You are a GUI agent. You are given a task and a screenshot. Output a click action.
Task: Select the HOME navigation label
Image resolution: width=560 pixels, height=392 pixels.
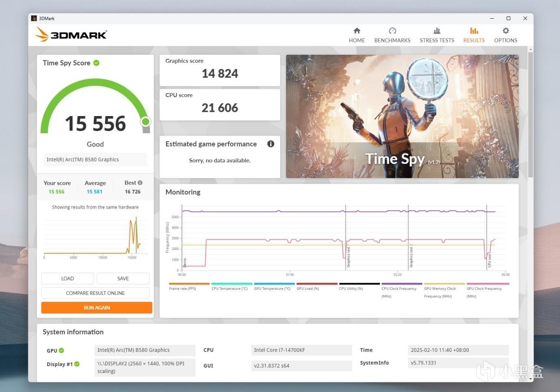pyautogui.click(x=357, y=41)
